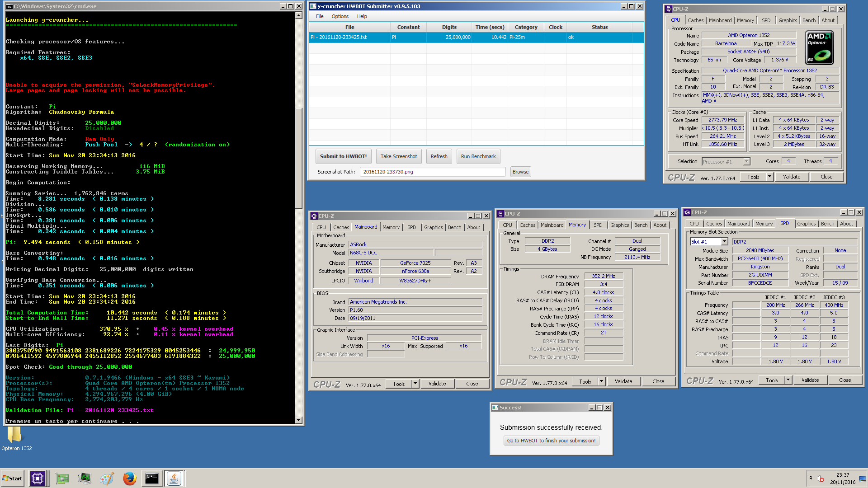Click Browse next to Screenshot Path
The image size is (868, 488).
[x=520, y=172]
